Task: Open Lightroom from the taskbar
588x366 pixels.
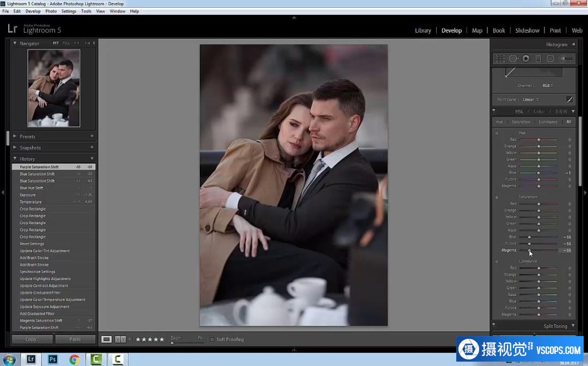Action: (31, 359)
